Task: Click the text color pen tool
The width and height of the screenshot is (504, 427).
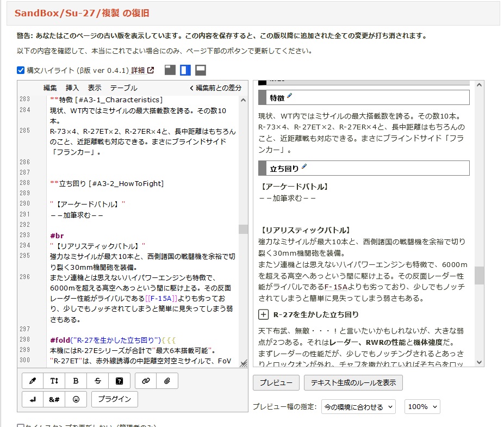Action: coord(33,381)
